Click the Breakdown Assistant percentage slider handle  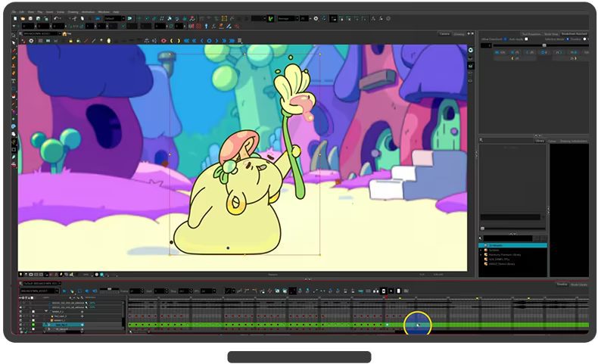(x=544, y=45)
